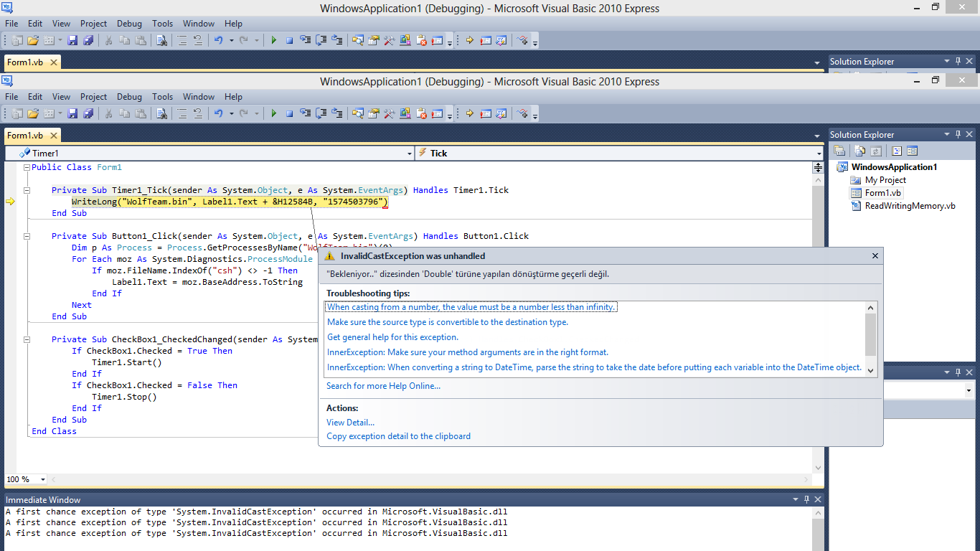Click troubleshooting tips scrollbar up arrow
The image size is (980, 551).
pos(871,308)
